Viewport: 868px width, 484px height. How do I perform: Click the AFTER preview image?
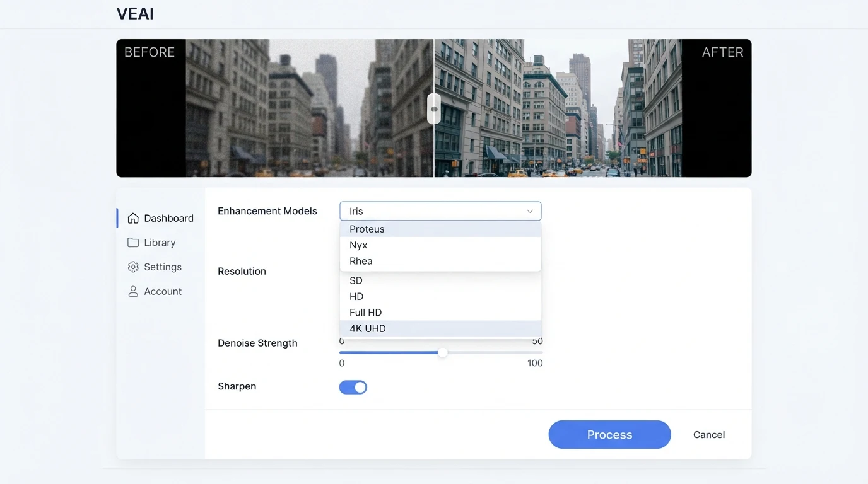coord(558,108)
